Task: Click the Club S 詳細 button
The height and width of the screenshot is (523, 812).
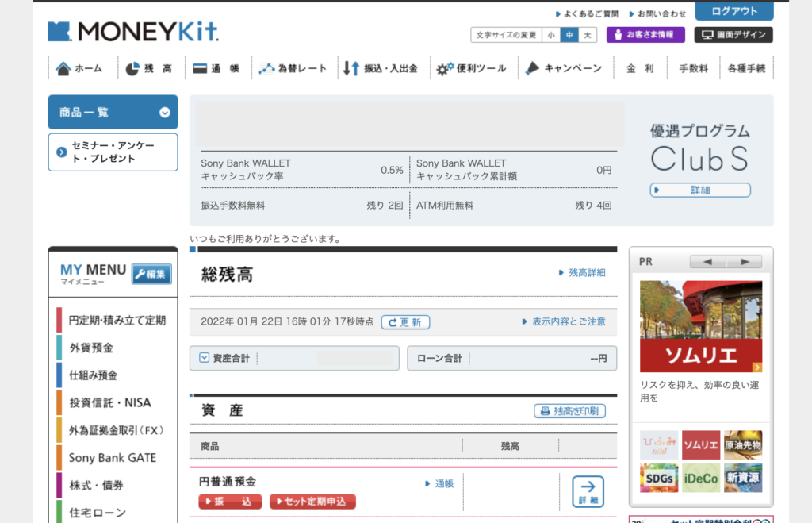Action: pos(700,190)
